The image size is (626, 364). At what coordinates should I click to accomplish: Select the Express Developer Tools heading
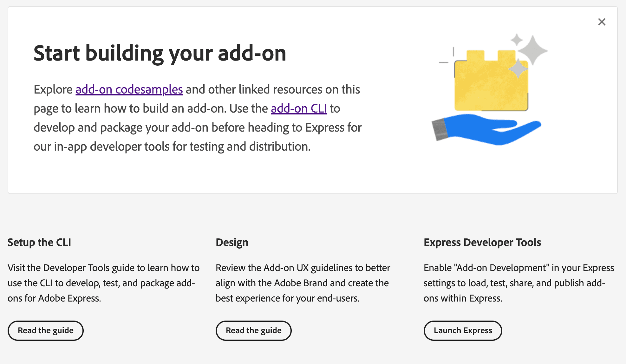click(x=483, y=243)
